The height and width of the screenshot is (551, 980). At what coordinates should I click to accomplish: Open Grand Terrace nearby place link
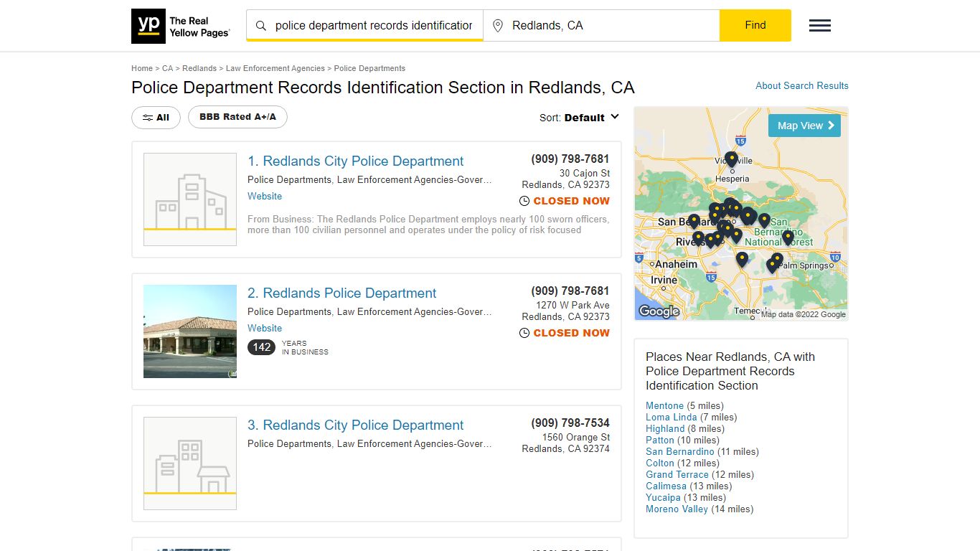tap(677, 474)
